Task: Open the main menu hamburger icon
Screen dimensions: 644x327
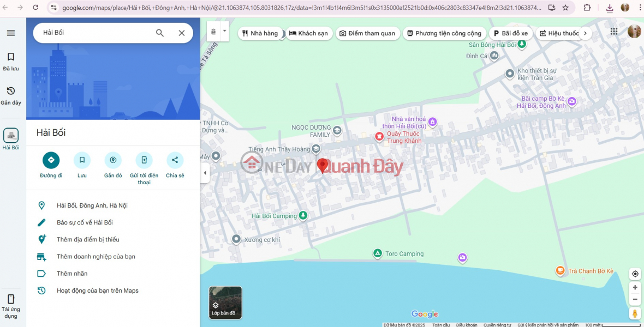Action: 11,33
